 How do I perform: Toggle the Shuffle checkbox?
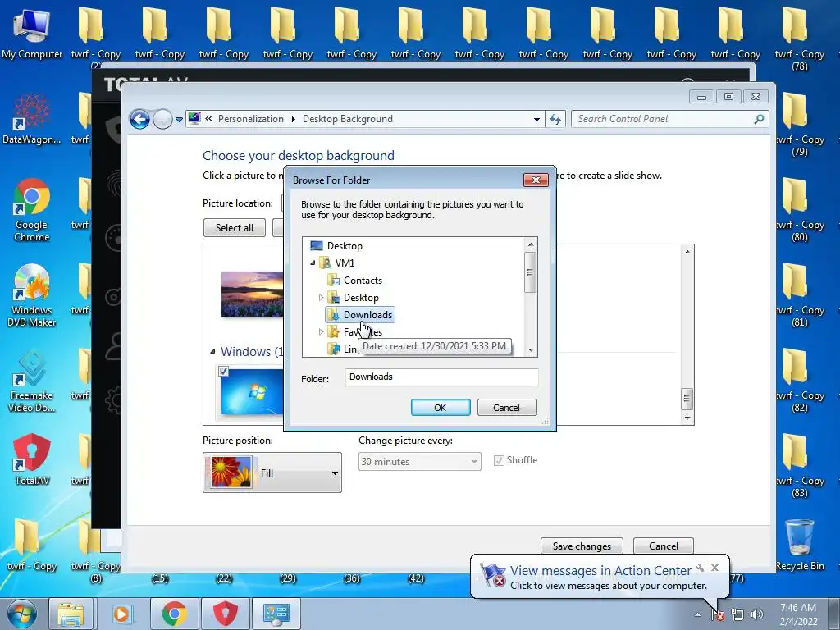[x=499, y=461]
